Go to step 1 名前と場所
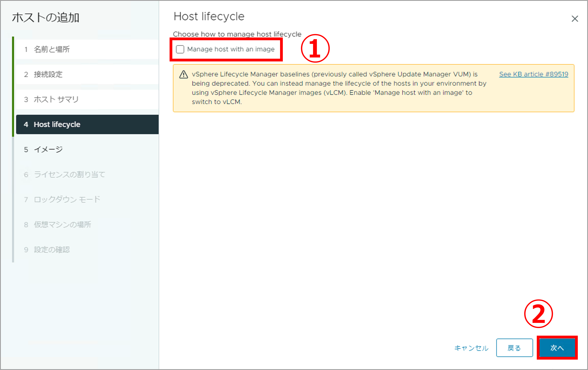The image size is (588, 370). (52, 49)
